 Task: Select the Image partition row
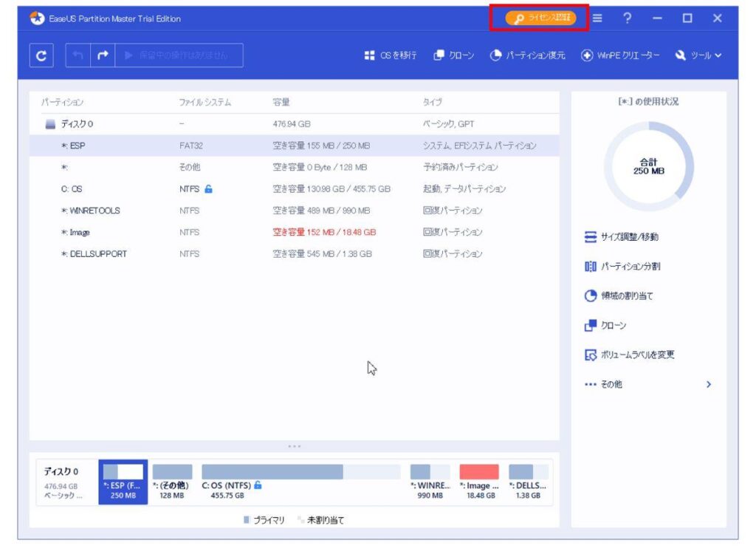point(294,233)
